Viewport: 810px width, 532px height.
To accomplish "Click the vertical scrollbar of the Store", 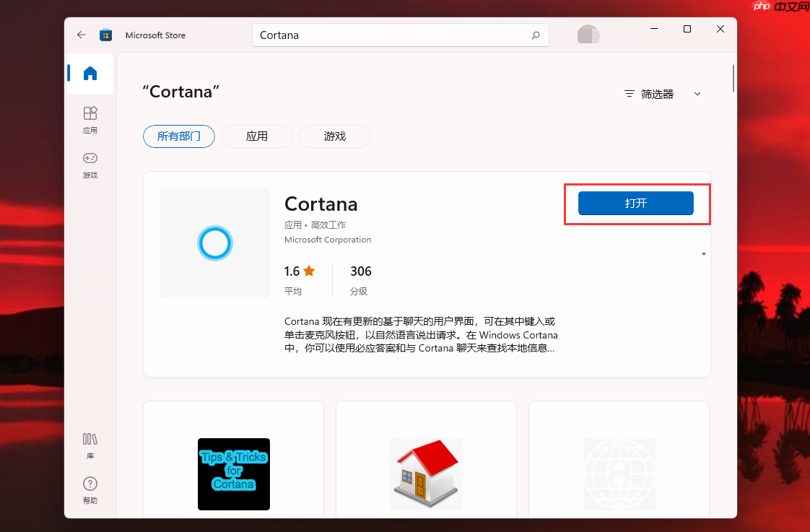I will point(733,79).
